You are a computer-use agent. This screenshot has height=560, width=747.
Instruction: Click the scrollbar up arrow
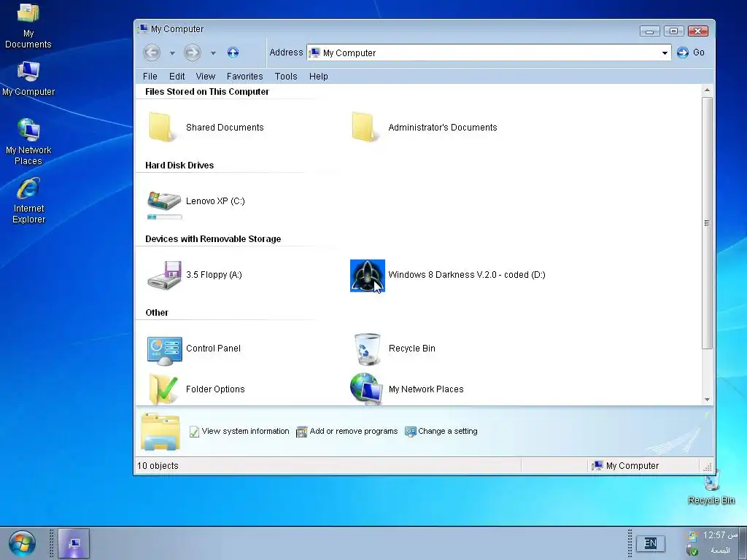707,90
